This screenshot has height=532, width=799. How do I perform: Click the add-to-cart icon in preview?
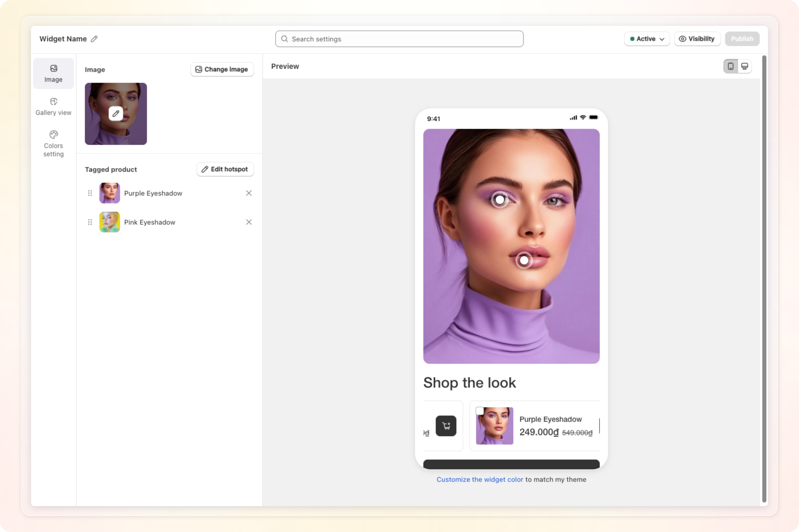446,426
